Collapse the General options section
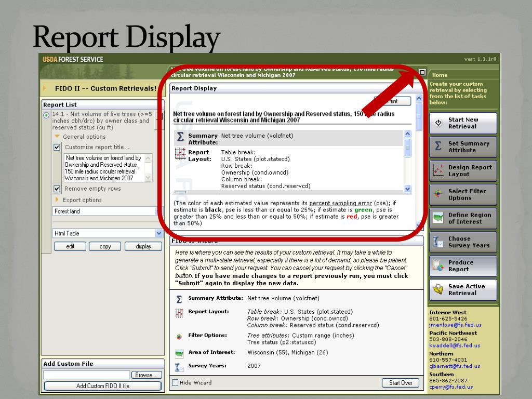Screen dimensions: 532x399 pyautogui.click(x=57, y=137)
